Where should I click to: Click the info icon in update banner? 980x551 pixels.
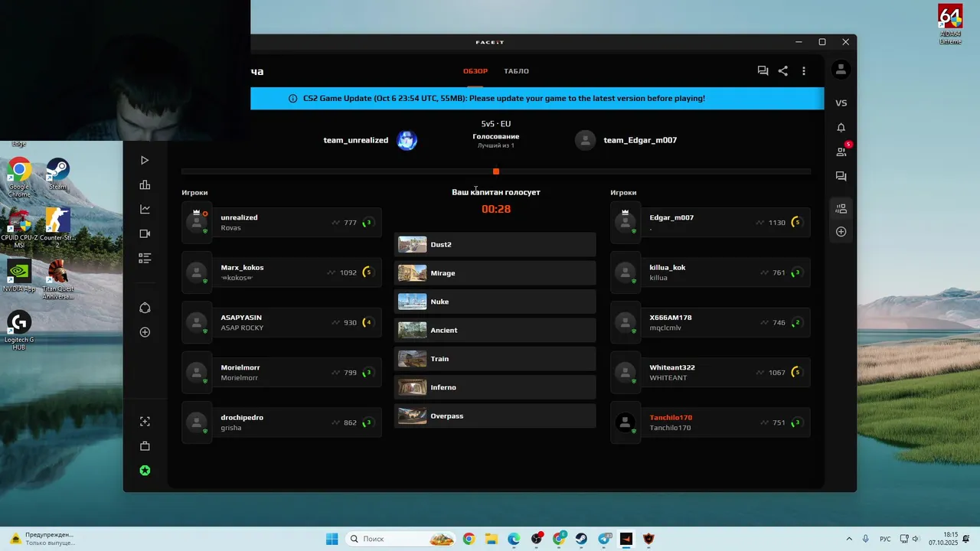click(x=292, y=99)
